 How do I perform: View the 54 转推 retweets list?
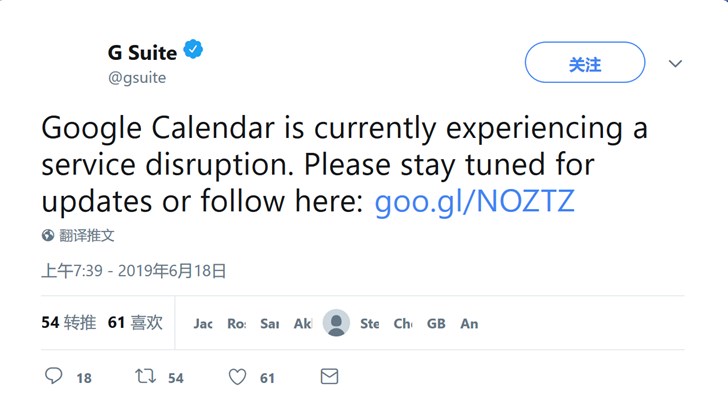[69, 323]
